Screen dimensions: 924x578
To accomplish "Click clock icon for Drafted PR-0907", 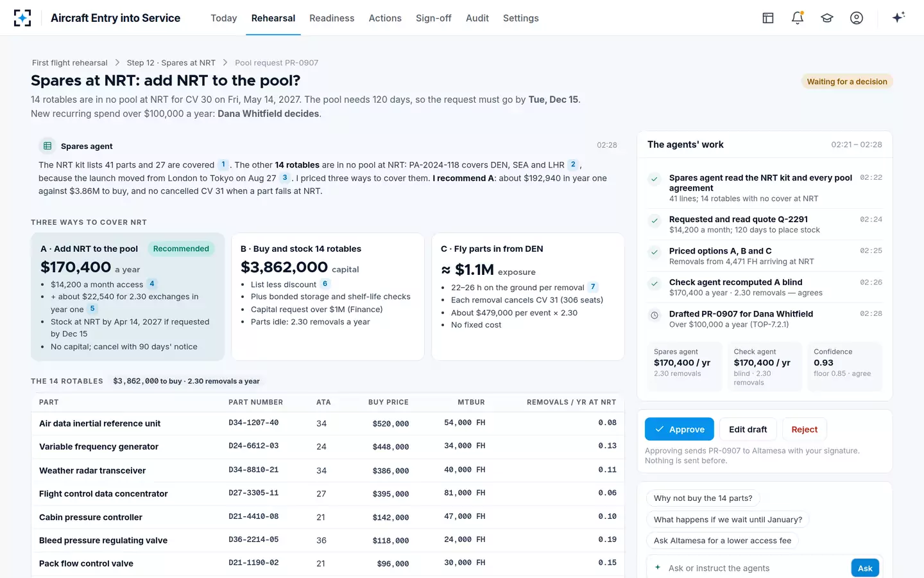I will point(654,315).
